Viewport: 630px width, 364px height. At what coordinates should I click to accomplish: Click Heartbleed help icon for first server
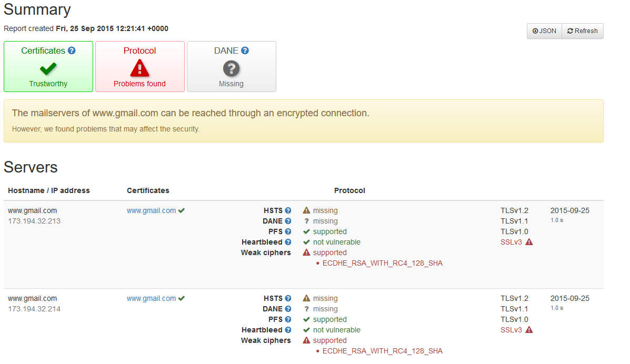(288, 242)
